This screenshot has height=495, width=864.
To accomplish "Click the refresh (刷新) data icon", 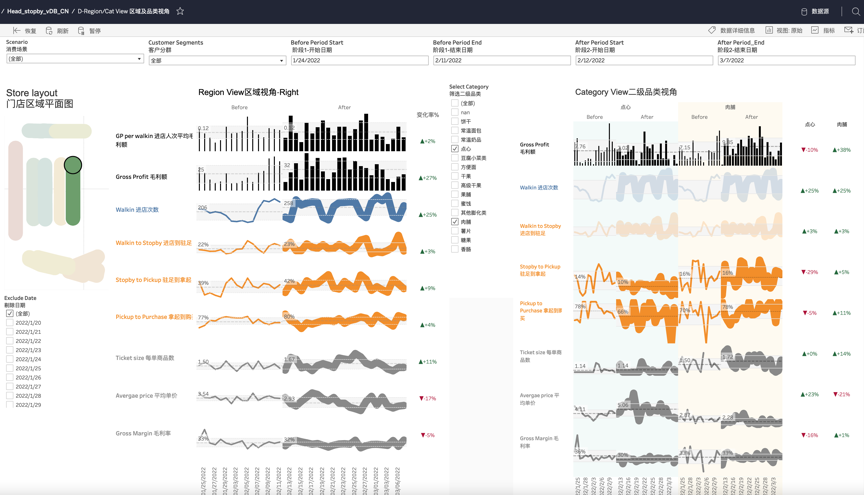I will pyautogui.click(x=49, y=31).
